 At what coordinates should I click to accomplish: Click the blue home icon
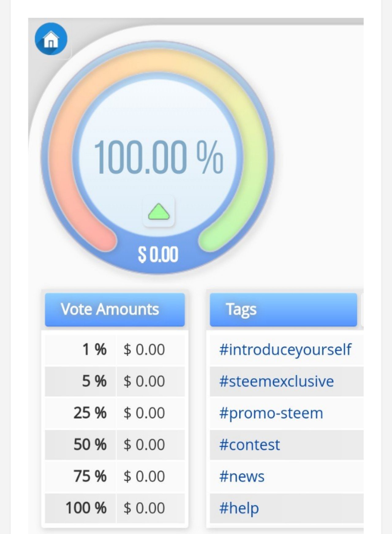coord(51,39)
